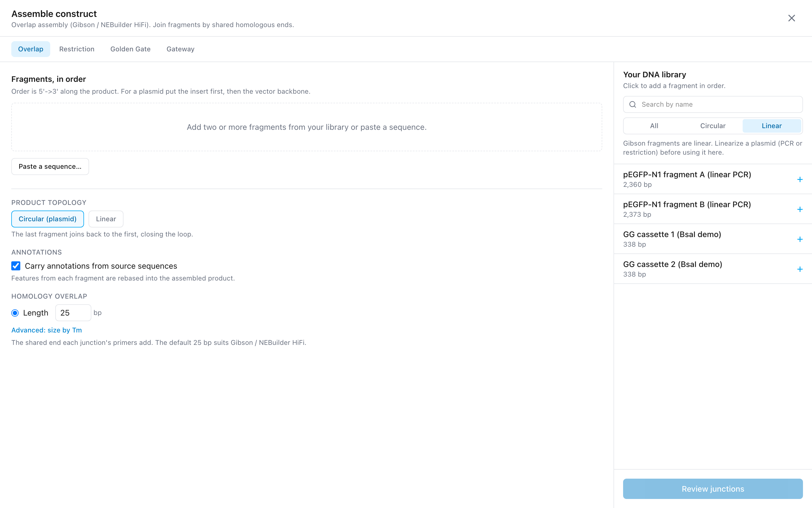The image size is (812, 508).
Task: Click the search magnifier icon
Action: pyautogui.click(x=632, y=104)
